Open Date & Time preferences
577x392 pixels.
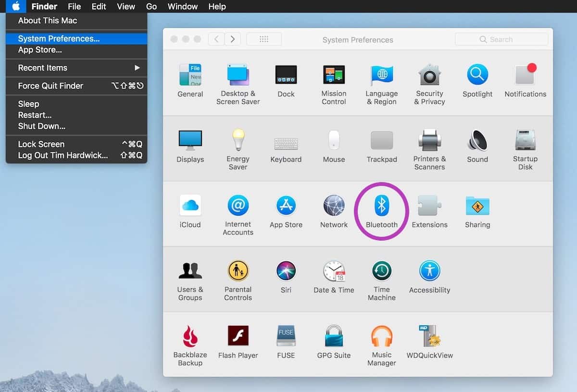334,277
